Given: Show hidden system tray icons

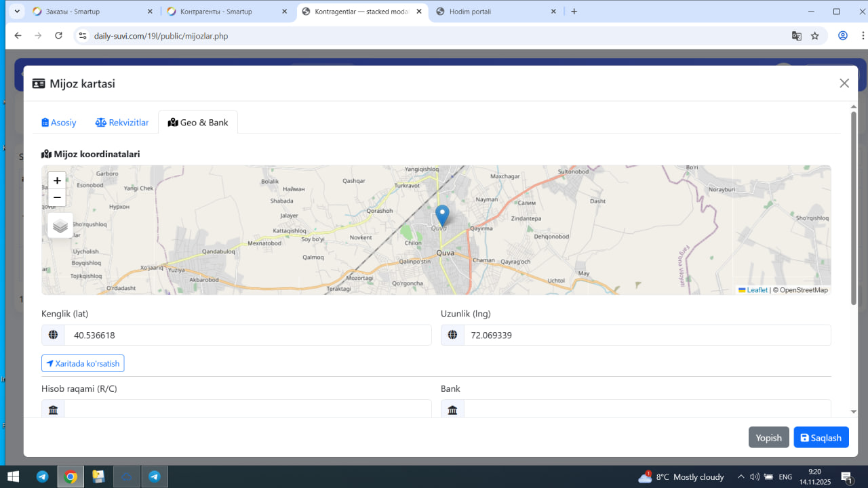Looking at the screenshot, I should pyautogui.click(x=741, y=476).
